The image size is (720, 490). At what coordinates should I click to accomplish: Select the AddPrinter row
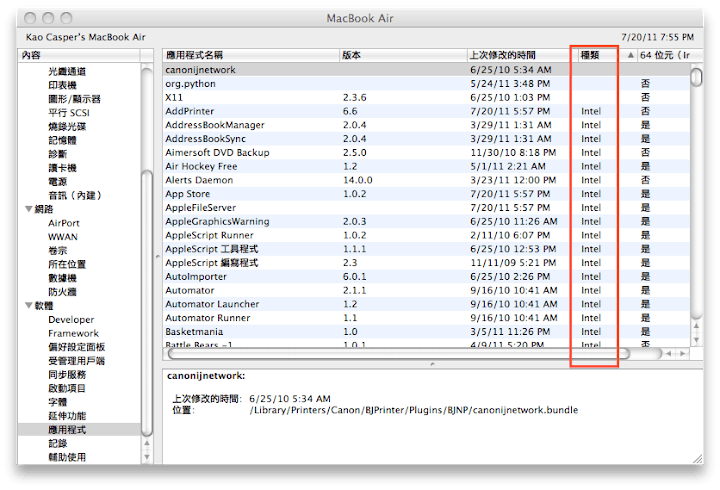pyautogui.click(x=426, y=111)
